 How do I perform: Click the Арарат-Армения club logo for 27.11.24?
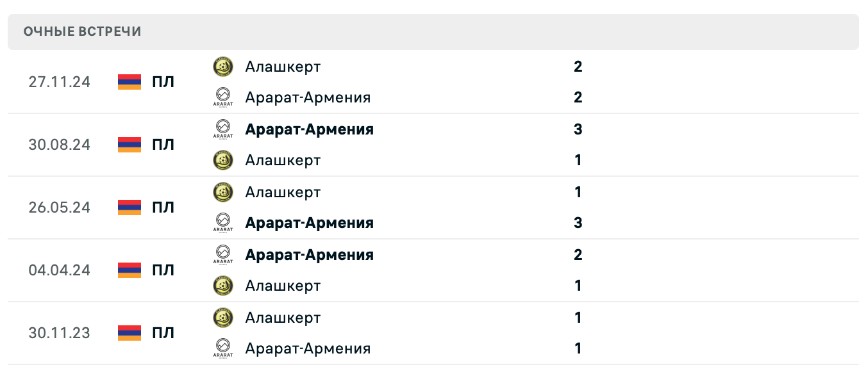(222, 97)
